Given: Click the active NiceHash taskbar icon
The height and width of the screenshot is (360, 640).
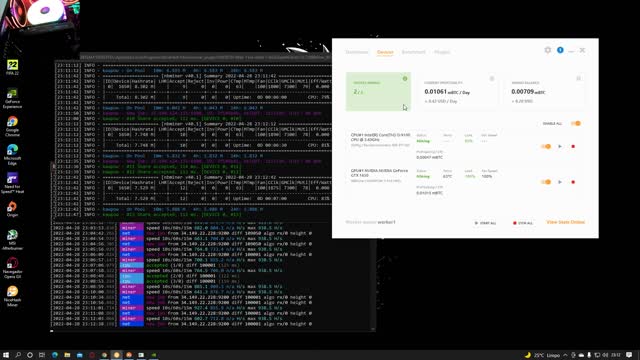Looking at the screenshot, I should [x=116, y=355].
